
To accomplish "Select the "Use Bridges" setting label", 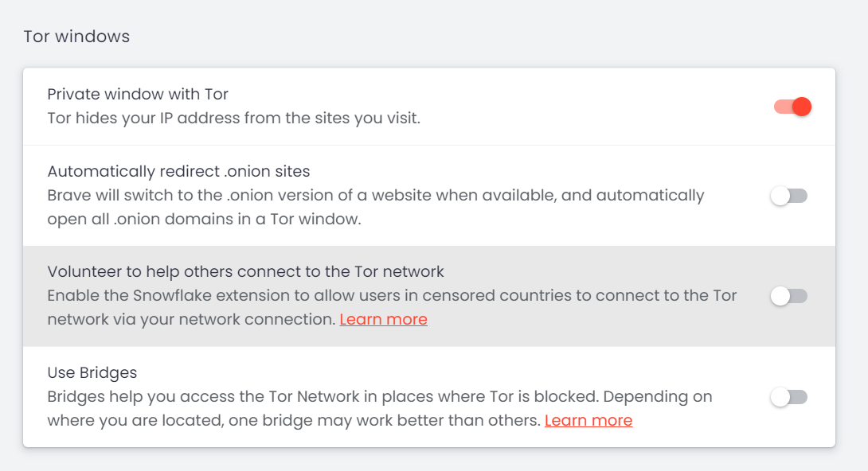I will pyautogui.click(x=92, y=372).
